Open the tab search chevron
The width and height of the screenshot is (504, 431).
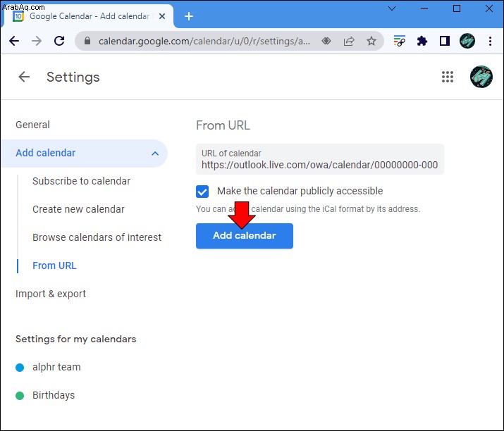[392, 8]
